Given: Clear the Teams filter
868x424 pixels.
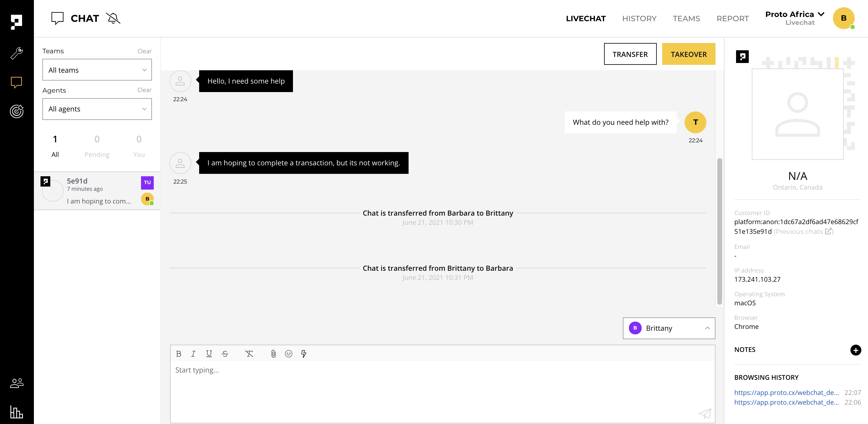Looking at the screenshot, I should tap(144, 51).
